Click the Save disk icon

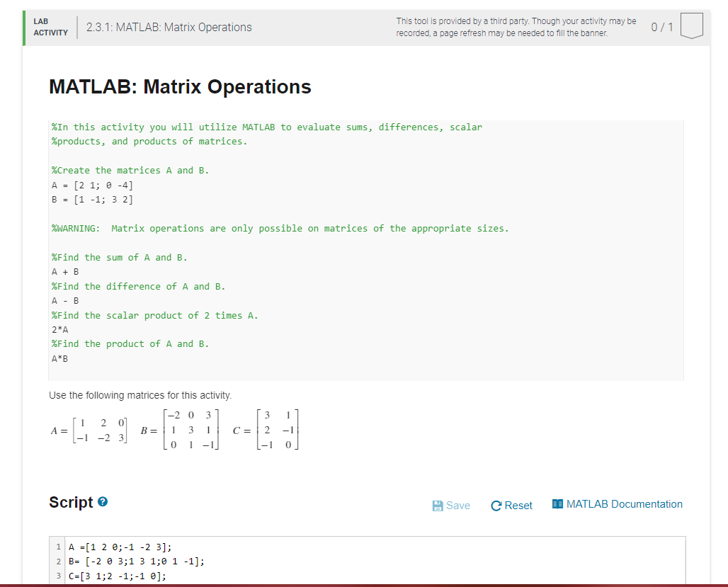pos(438,506)
